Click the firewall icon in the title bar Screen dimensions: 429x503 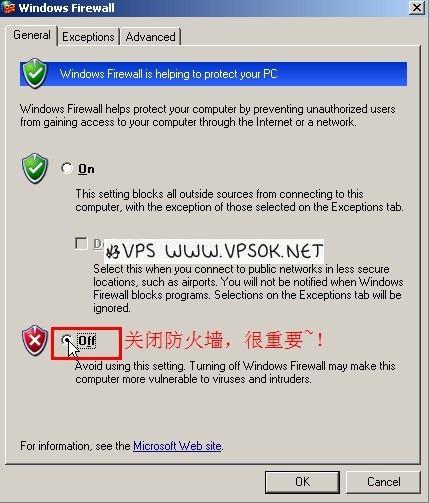coord(8,7)
